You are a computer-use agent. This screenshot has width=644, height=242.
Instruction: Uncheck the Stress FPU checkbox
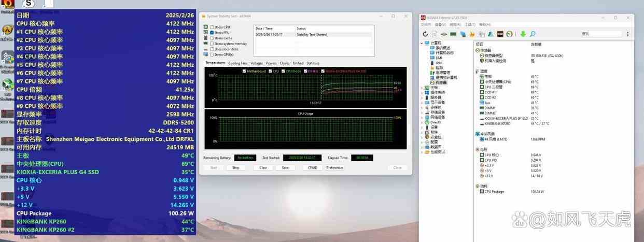click(x=212, y=33)
